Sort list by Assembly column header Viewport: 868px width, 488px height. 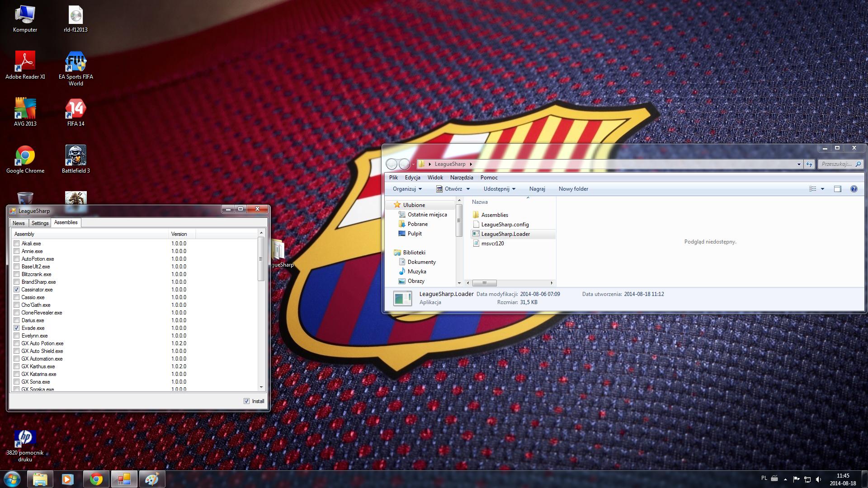coord(90,234)
